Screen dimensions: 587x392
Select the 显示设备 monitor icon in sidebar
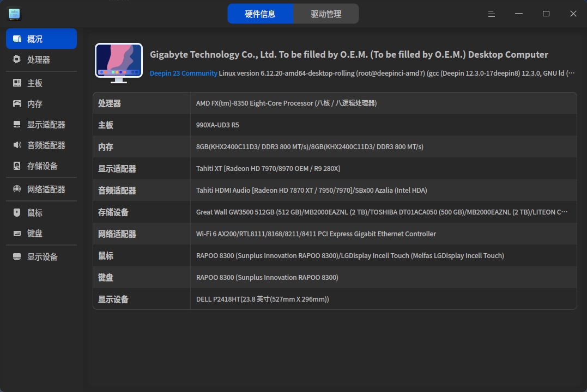pos(17,256)
